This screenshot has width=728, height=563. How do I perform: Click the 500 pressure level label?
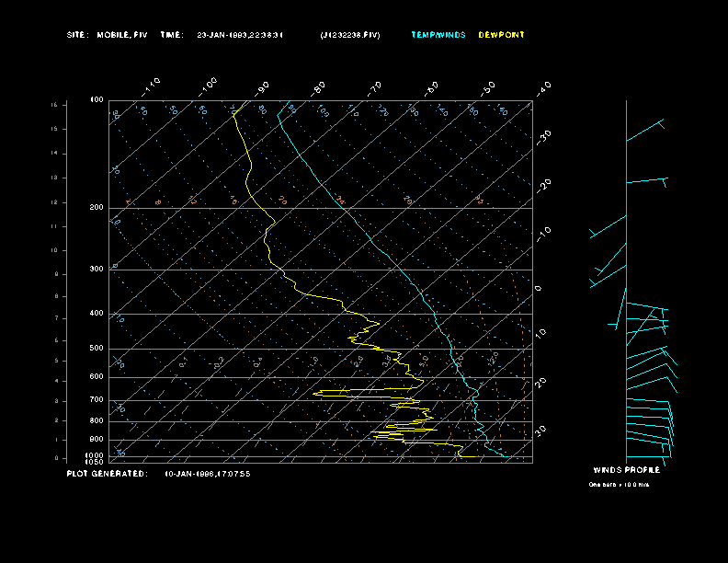(97, 348)
